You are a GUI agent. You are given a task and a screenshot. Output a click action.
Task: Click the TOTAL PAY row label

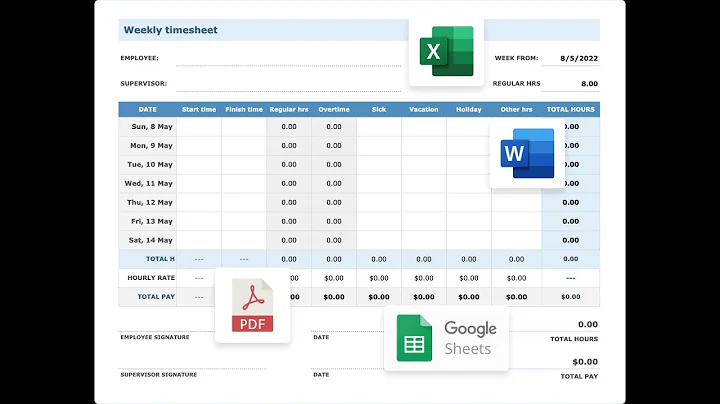click(x=156, y=297)
